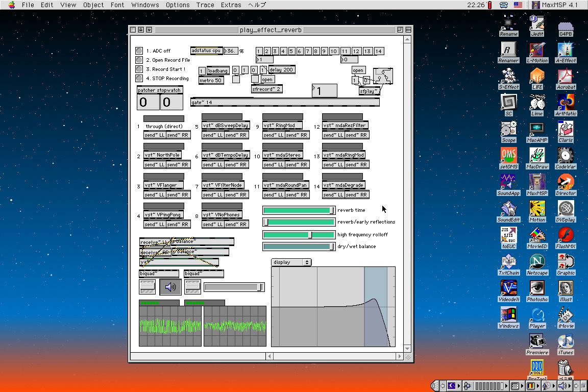Toggle the '3. Record Start !' button

point(139,69)
